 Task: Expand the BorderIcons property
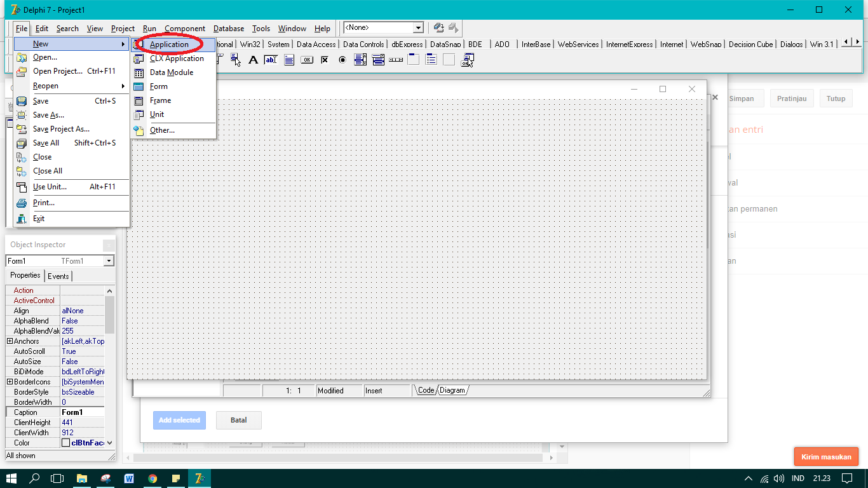pos(10,382)
